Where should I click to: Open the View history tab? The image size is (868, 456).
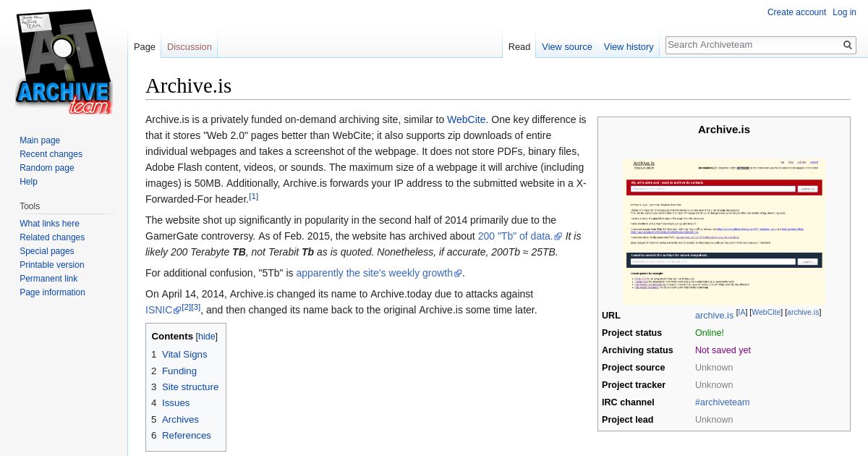click(629, 46)
